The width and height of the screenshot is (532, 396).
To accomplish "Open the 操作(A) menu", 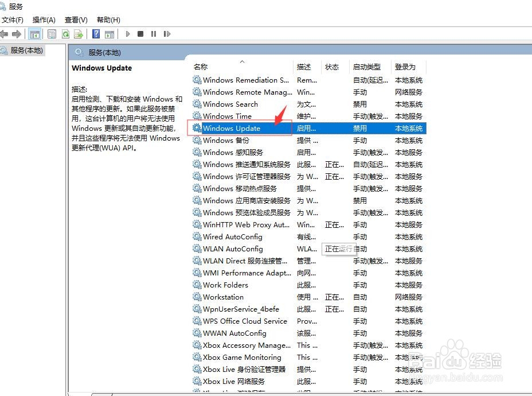I will tap(44, 19).
